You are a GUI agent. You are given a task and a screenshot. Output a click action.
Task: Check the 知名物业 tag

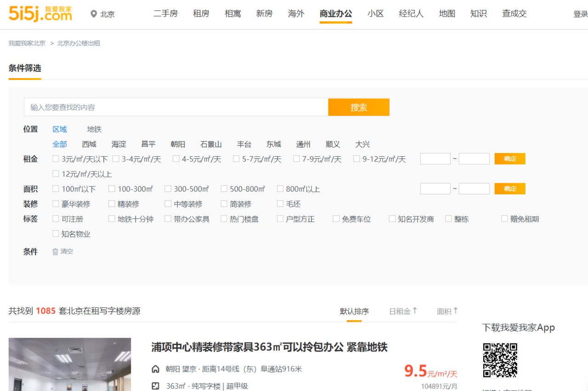pyautogui.click(x=56, y=233)
